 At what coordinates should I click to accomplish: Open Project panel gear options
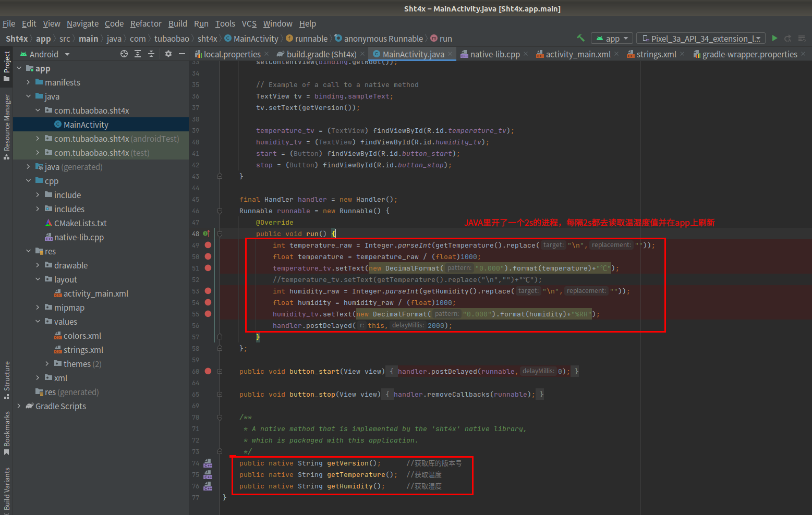click(168, 54)
